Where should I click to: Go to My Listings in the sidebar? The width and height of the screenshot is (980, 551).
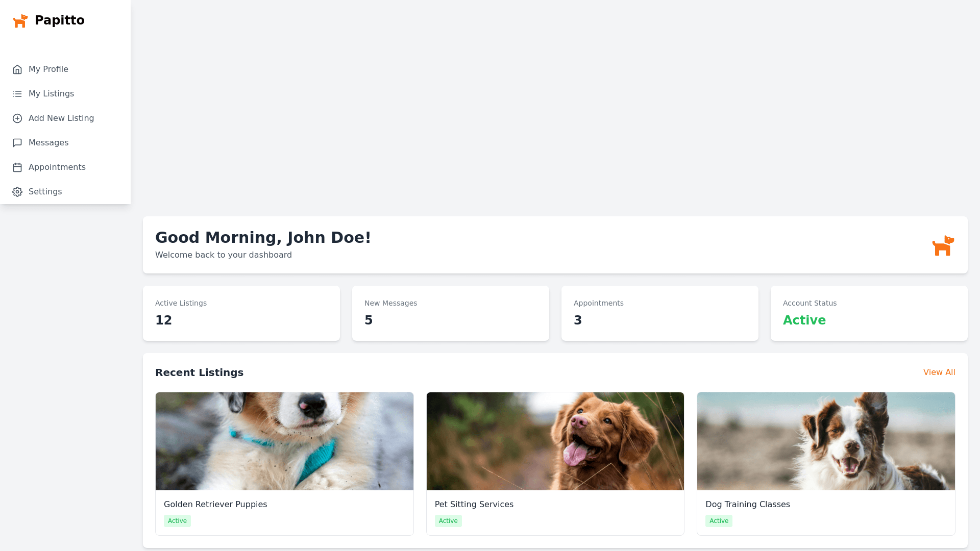click(x=51, y=94)
